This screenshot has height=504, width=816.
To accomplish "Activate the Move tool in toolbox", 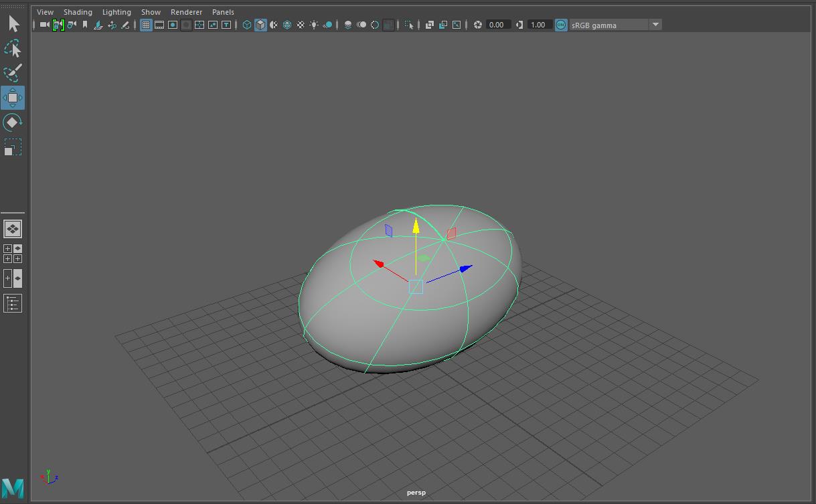I will click(x=13, y=98).
